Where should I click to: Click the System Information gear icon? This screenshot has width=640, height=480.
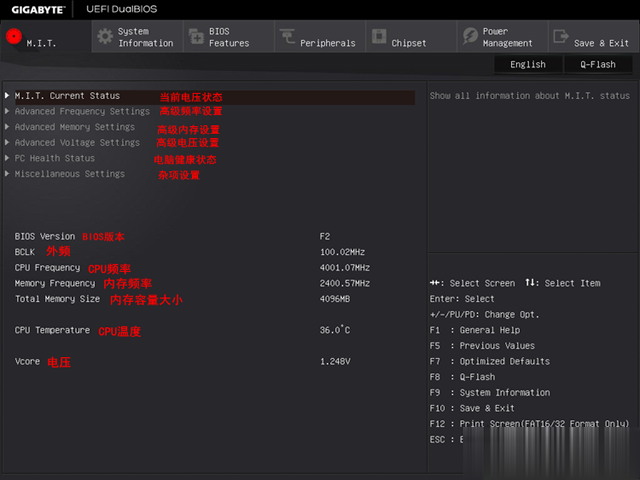(105, 36)
